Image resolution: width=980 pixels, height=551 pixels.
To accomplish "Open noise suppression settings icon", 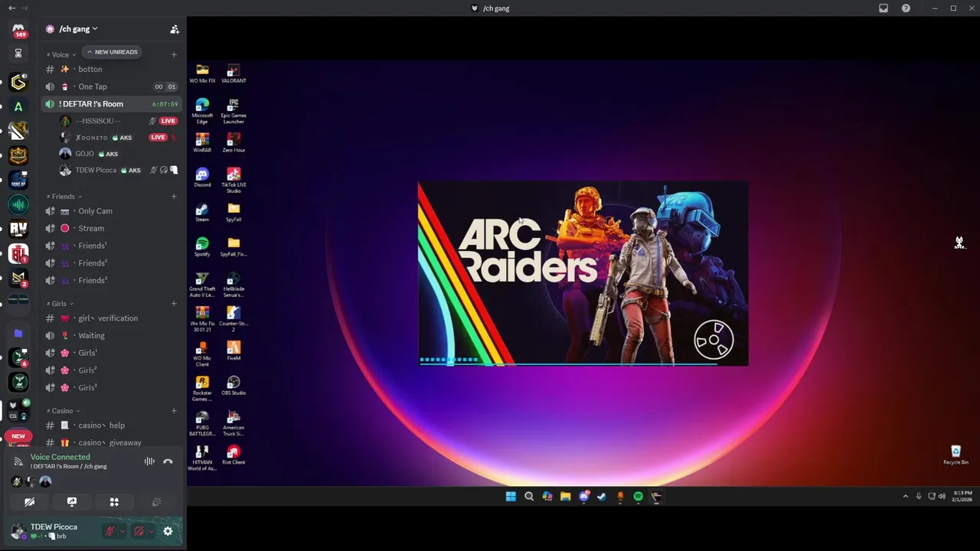I will [149, 461].
